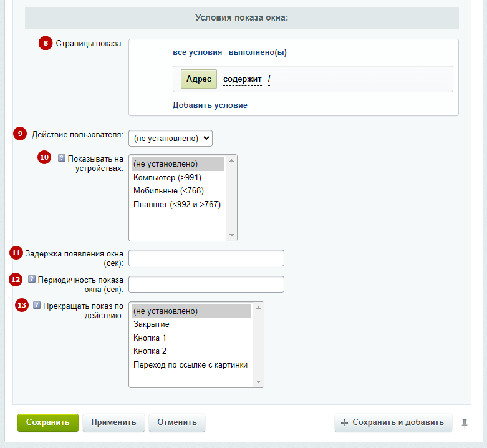487x448 pixels.
Task: Click help icon beside Прекращать показ по действию
Action: click(x=37, y=305)
